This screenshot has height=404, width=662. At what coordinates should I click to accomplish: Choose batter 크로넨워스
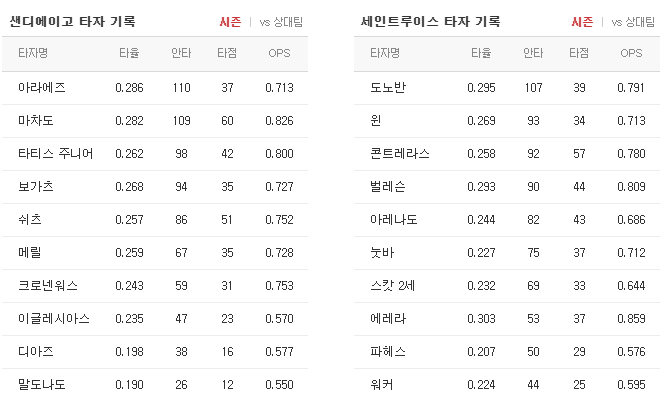48,286
